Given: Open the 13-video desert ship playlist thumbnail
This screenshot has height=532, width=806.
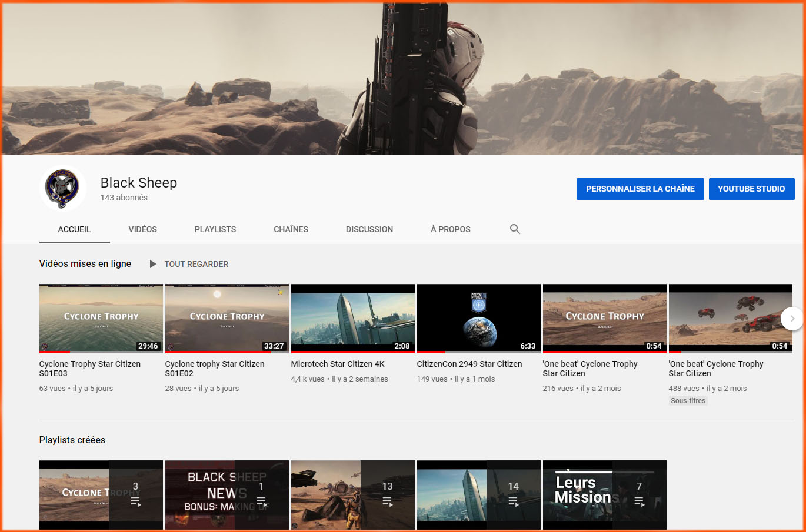Looking at the screenshot, I should coord(353,495).
